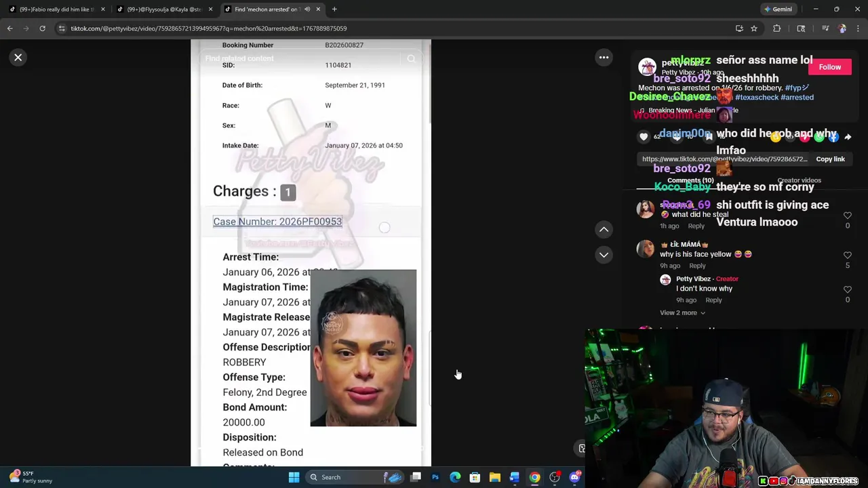
Task: Open Case Number 2026PF00953 link
Action: point(277,222)
